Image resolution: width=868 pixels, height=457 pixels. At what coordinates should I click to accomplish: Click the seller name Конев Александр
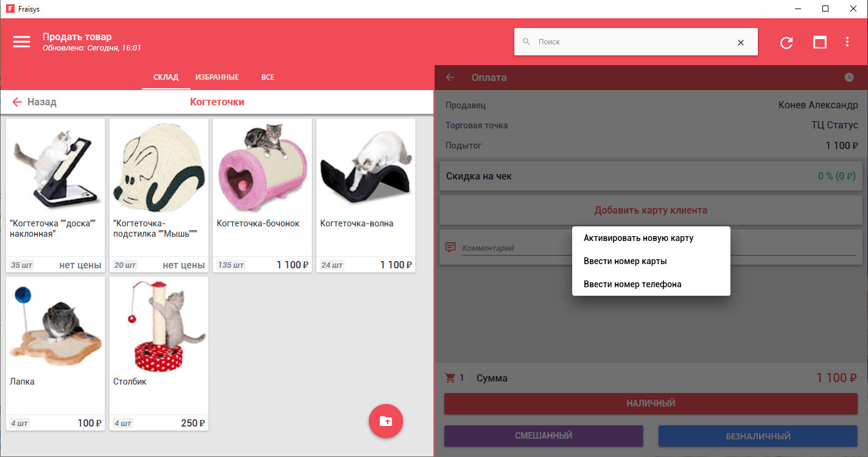(818, 105)
